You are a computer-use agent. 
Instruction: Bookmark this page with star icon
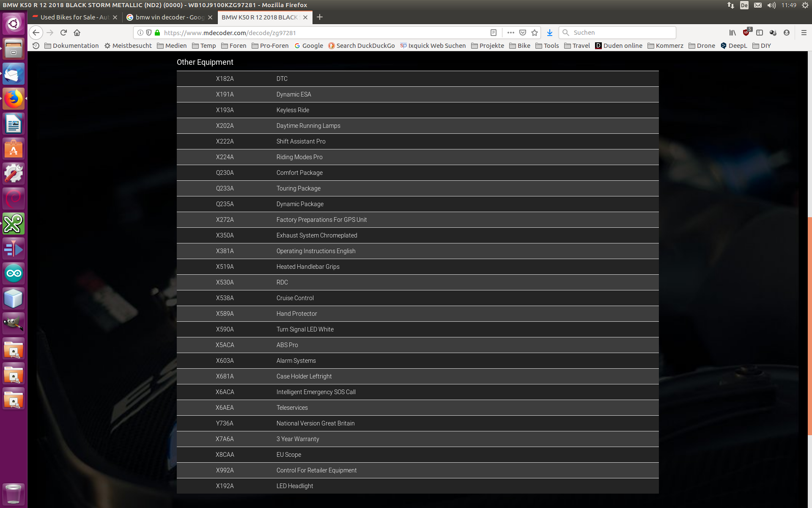pyautogui.click(x=535, y=33)
